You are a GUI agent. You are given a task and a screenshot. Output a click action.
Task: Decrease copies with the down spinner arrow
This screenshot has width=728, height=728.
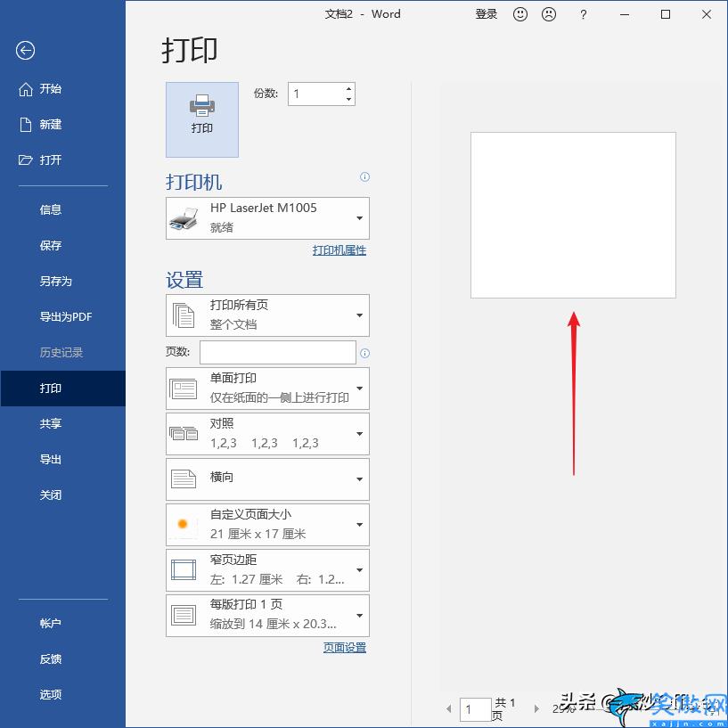[348, 100]
